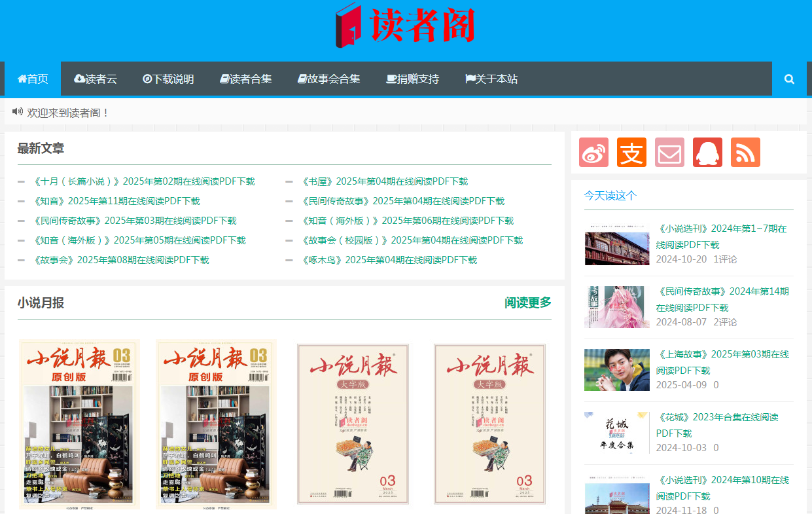
Task: Click the Weibo share icon
Action: coord(593,153)
